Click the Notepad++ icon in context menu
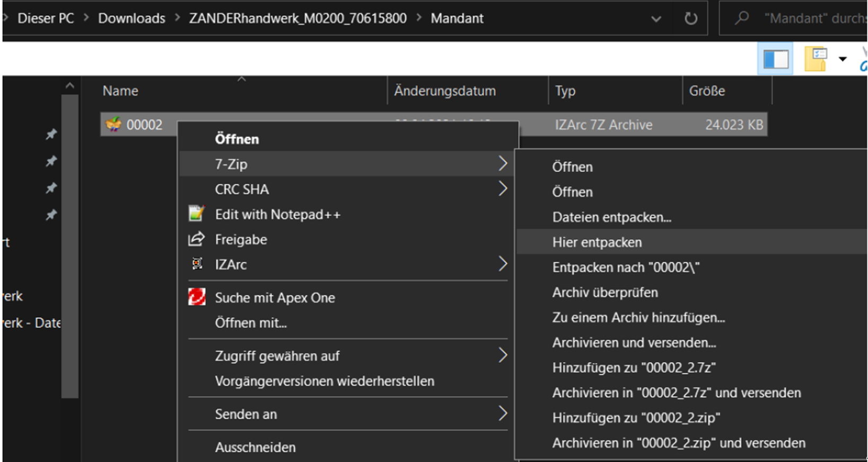The height and width of the screenshot is (462, 868). 196,214
